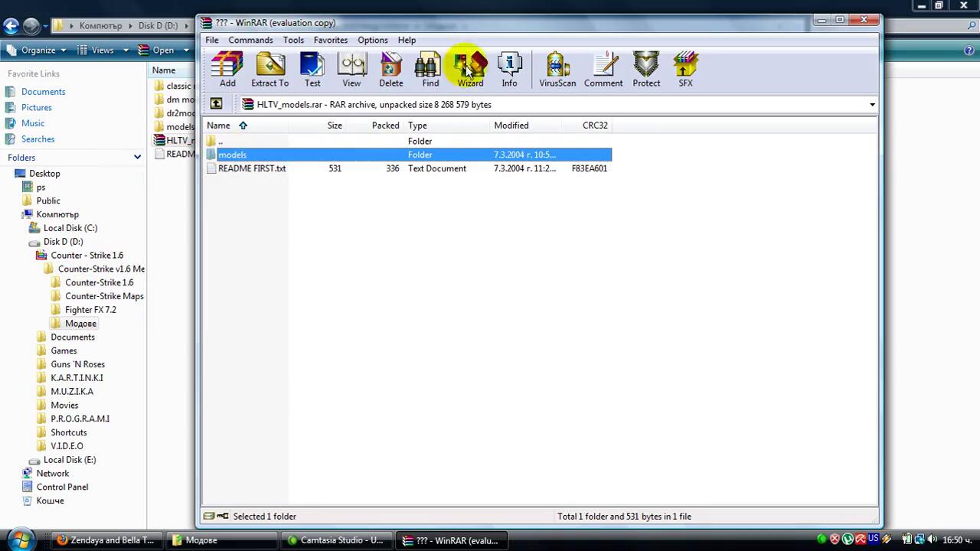Image resolution: width=980 pixels, height=551 pixels.
Task: Select the README FIRST.txt file
Action: coord(251,168)
